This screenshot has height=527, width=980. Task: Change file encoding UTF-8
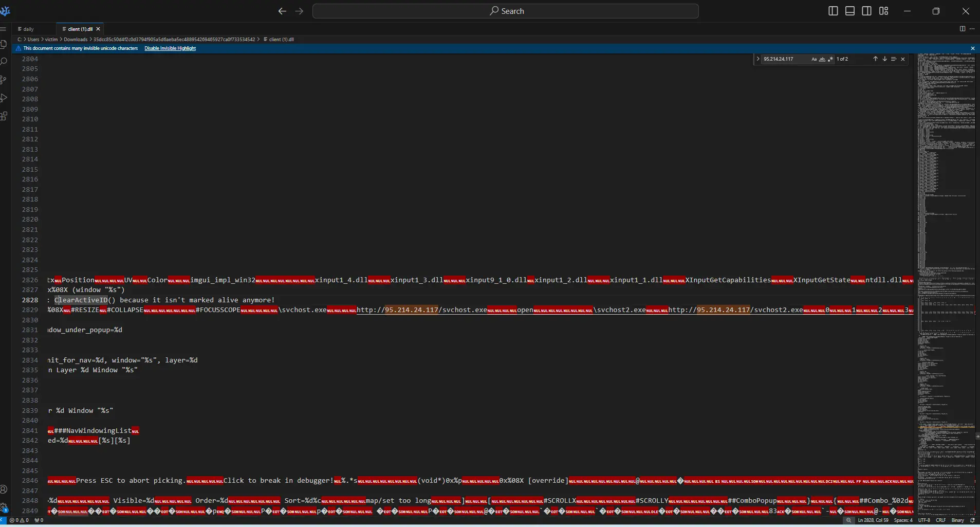tap(924, 520)
